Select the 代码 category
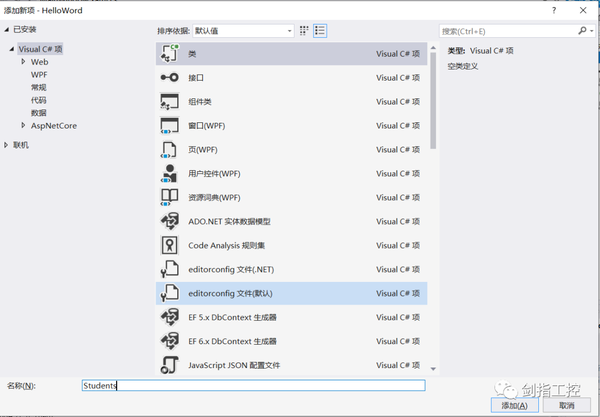Image resolution: width=600 pixels, height=417 pixels. point(39,100)
